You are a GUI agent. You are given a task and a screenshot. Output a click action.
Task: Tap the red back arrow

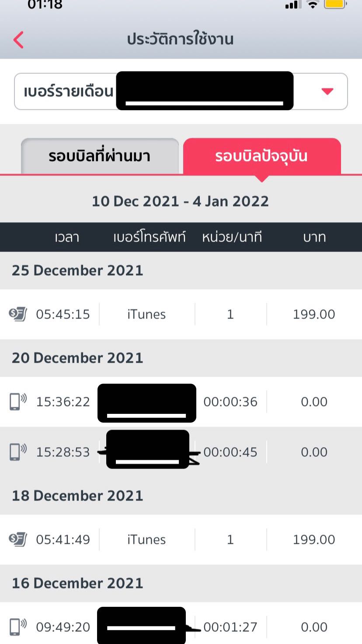pyautogui.click(x=18, y=39)
